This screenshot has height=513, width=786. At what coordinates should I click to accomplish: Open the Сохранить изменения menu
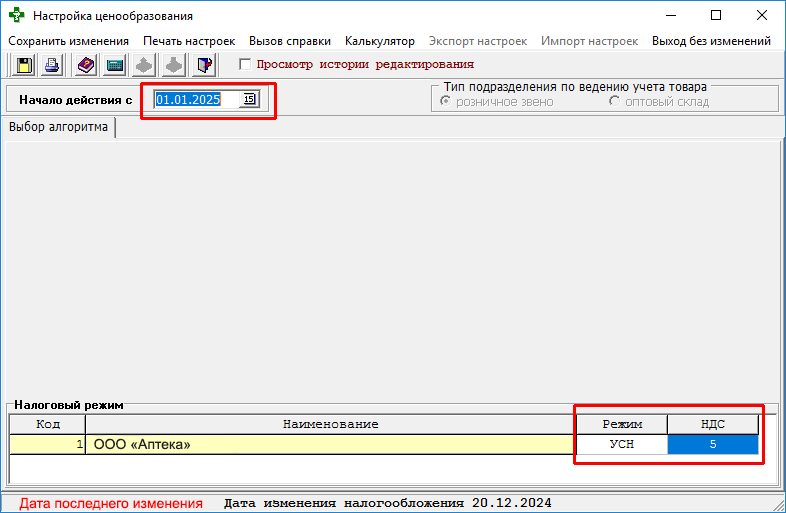[68, 41]
